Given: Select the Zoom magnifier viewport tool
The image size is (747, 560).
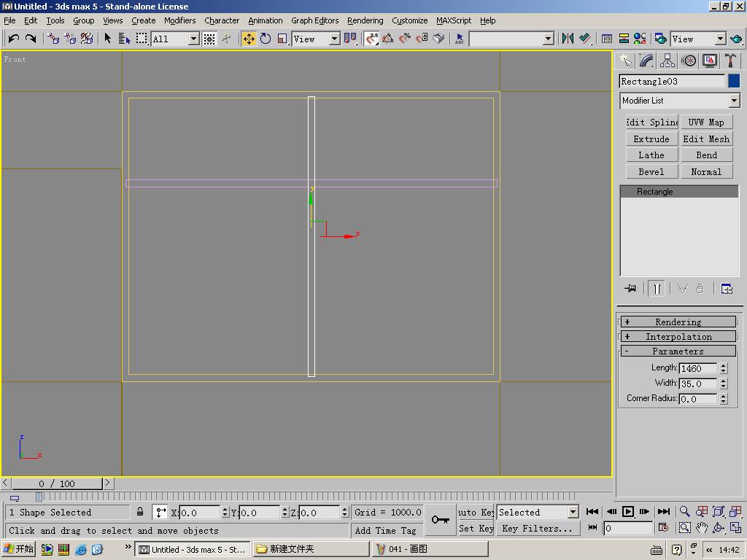Looking at the screenshot, I should pos(684,512).
